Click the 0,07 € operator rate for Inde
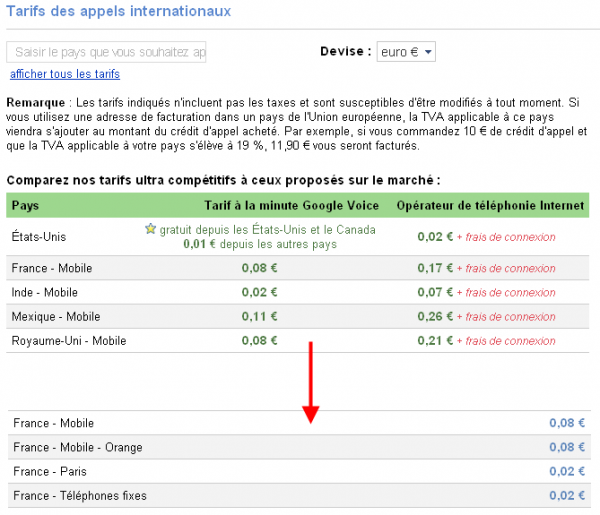The width and height of the screenshot is (600, 515). point(435,292)
